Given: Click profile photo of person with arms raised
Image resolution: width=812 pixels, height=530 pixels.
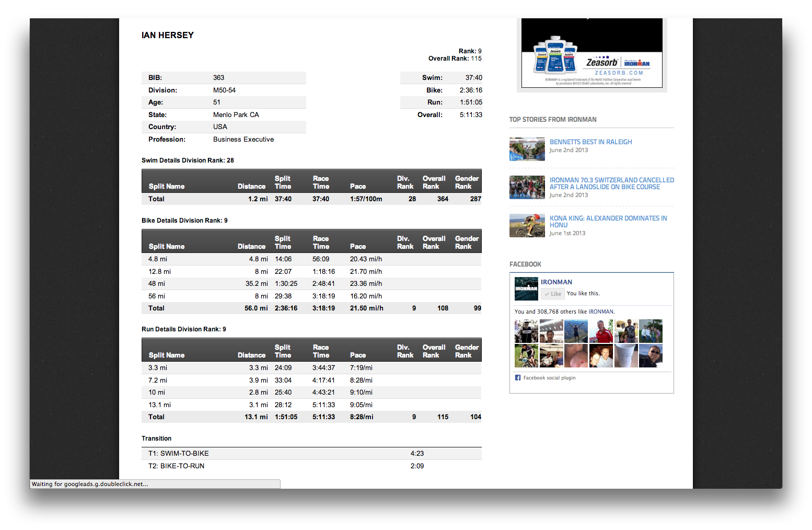Looking at the screenshot, I should (576, 331).
